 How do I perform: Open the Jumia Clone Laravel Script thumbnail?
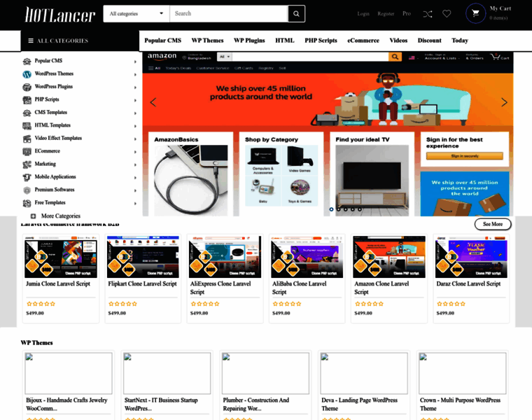(x=61, y=257)
